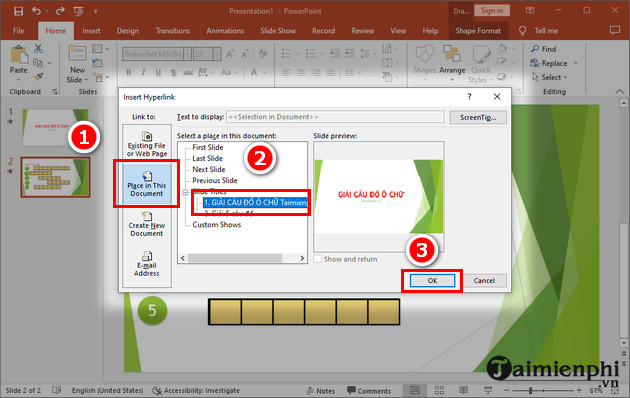Open Comments from the status bar
630x398 pixels.
pos(369,391)
